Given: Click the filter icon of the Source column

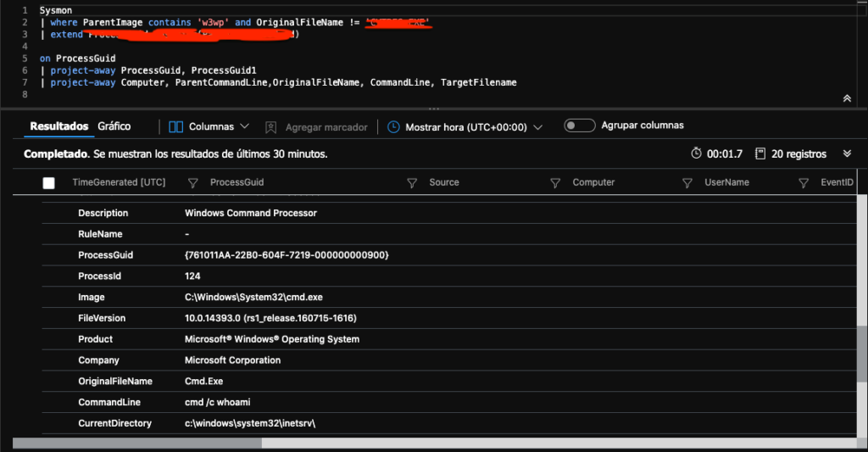Looking at the screenshot, I should [x=412, y=183].
